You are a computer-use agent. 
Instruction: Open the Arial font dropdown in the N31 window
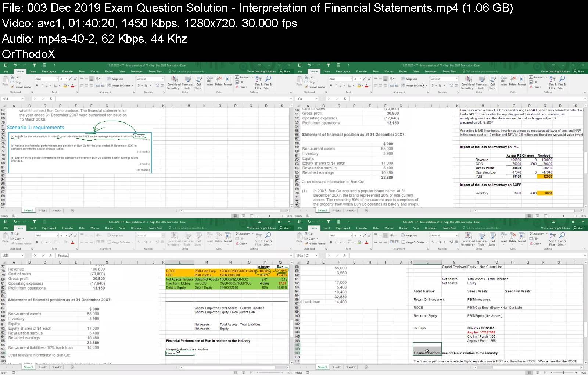(x=57, y=79)
